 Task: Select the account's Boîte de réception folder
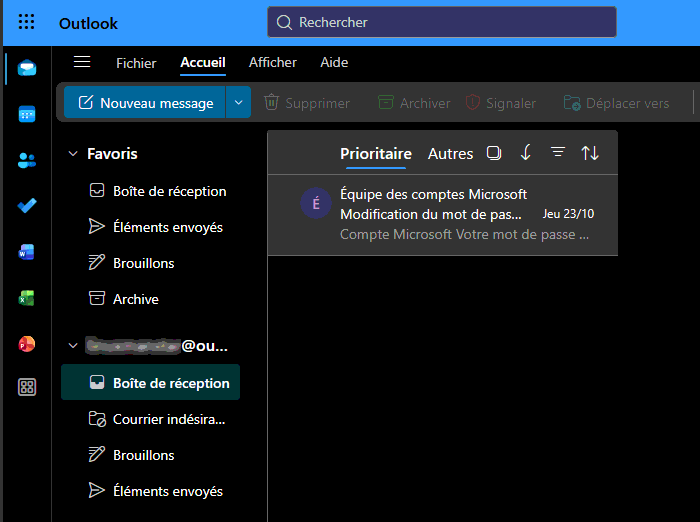(150, 383)
